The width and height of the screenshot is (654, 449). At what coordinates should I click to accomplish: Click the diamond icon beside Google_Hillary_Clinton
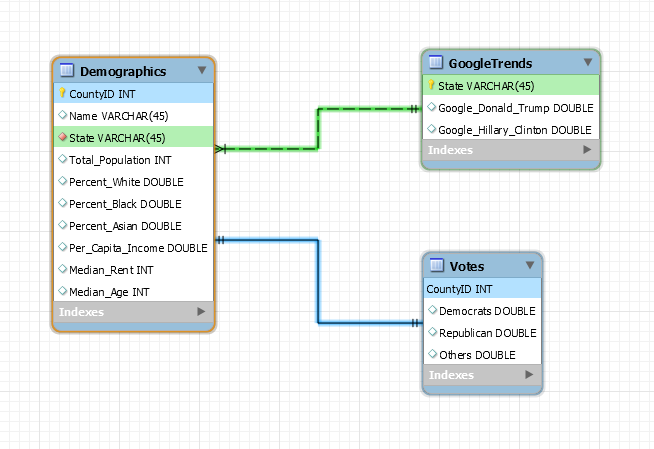click(432, 129)
